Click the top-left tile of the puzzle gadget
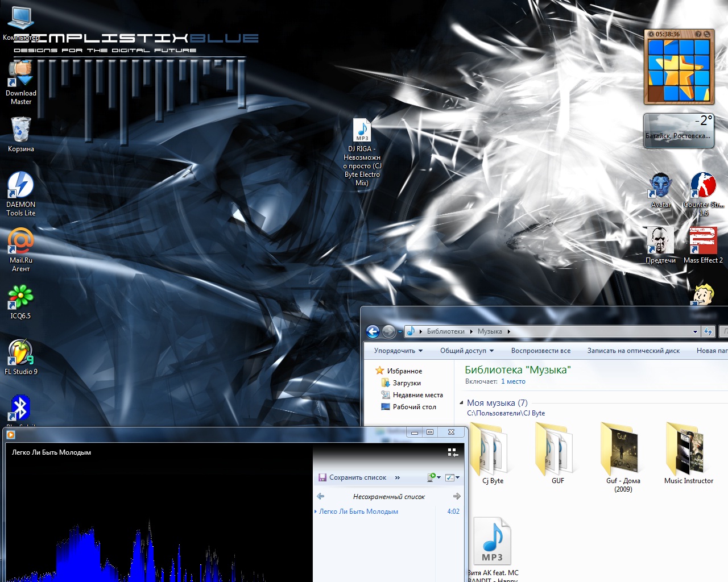The image size is (728, 582). click(656, 48)
